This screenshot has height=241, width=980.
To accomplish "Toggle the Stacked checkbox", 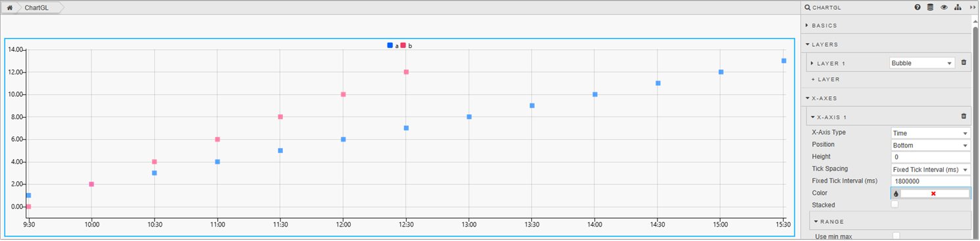I will click(x=894, y=205).
